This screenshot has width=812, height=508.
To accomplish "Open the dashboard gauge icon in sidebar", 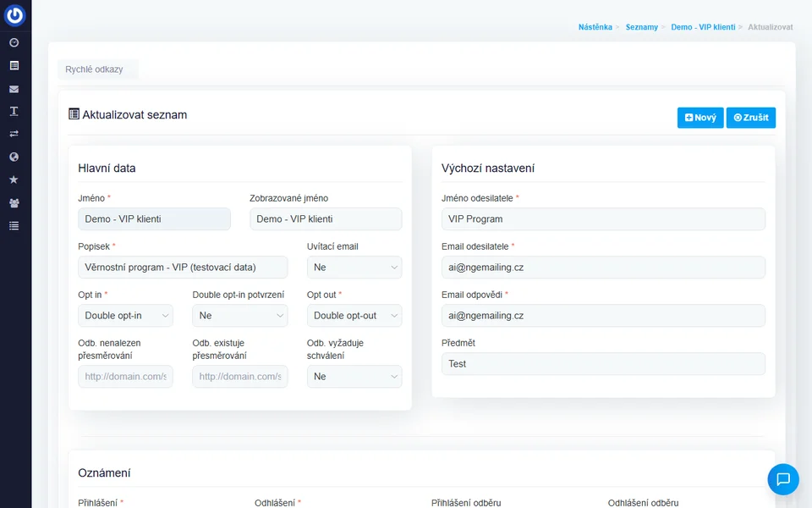I will pyautogui.click(x=14, y=42).
